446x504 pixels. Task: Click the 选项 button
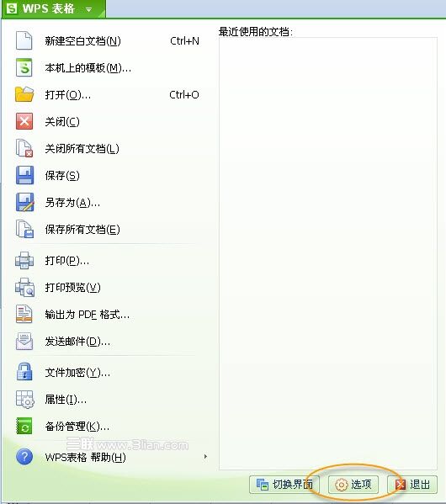pyautogui.click(x=353, y=485)
